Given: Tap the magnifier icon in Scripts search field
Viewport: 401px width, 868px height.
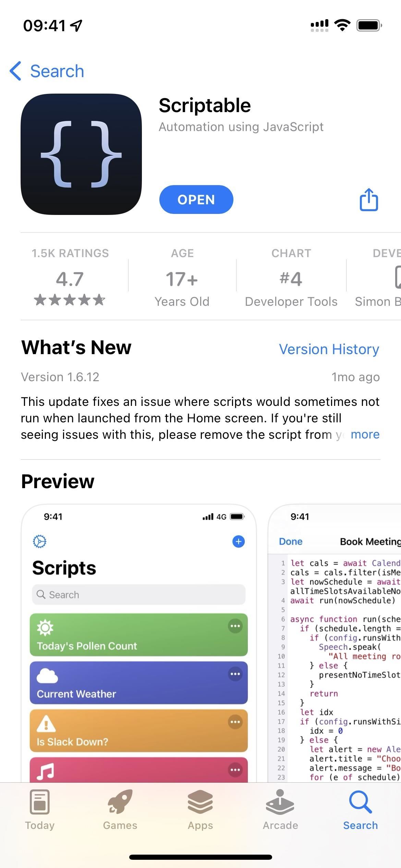Looking at the screenshot, I should click(x=41, y=594).
